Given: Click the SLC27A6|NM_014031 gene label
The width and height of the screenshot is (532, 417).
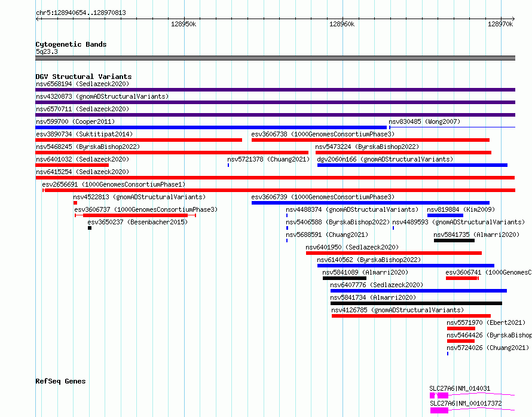Looking at the screenshot, I should [460, 388].
